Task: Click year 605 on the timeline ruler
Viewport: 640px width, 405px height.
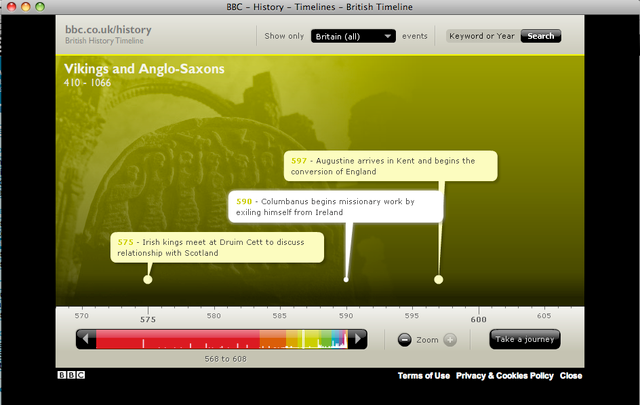Action: (544, 316)
